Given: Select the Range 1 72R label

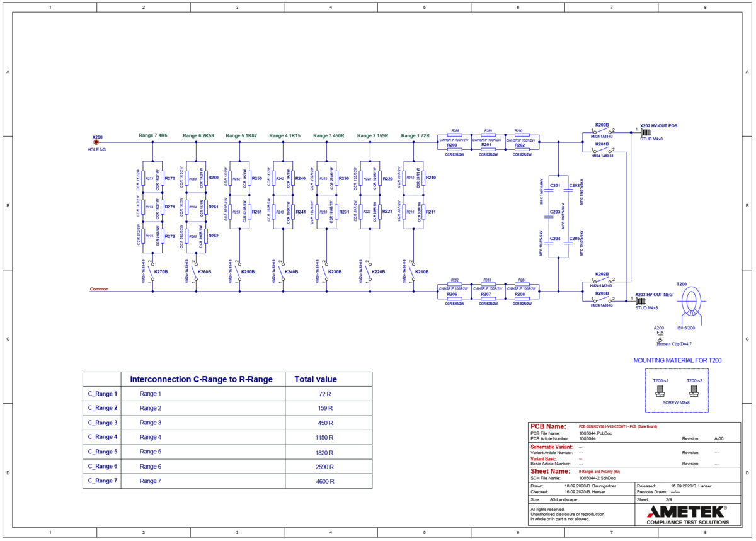Looking at the screenshot, I should pyautogui.click(x=415, y=135).
